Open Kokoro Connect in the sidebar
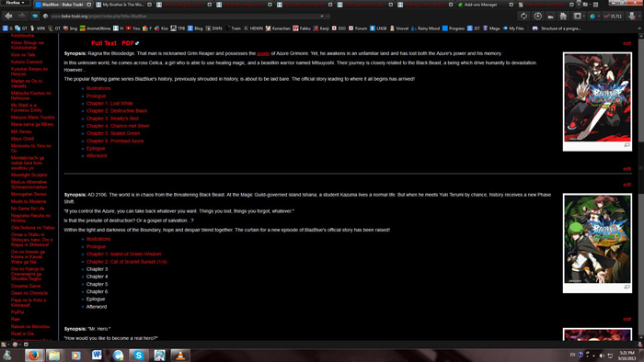Viewport: 644px width, 362px height. (27, 62)
